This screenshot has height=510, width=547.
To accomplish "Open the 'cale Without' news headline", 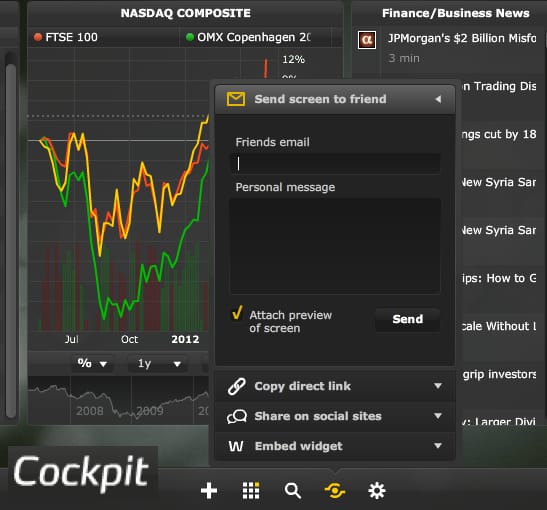I will [x=499, y=326].
